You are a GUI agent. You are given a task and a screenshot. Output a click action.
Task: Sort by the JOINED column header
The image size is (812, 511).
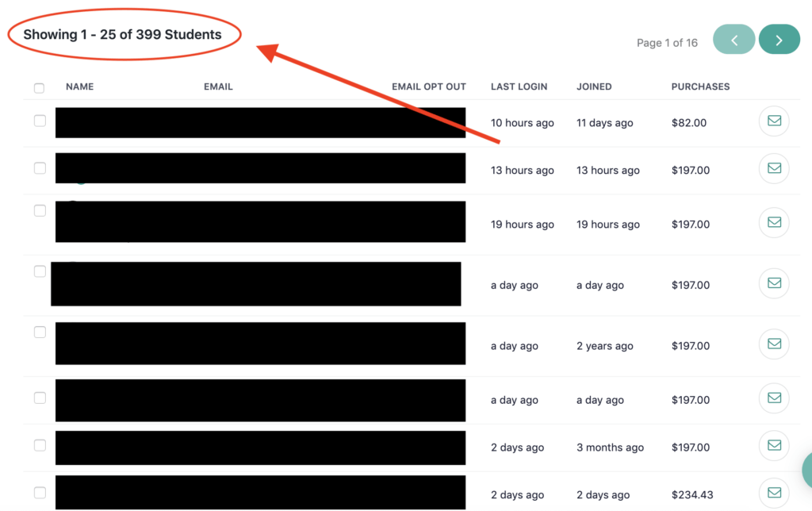(x=594, y=86)
